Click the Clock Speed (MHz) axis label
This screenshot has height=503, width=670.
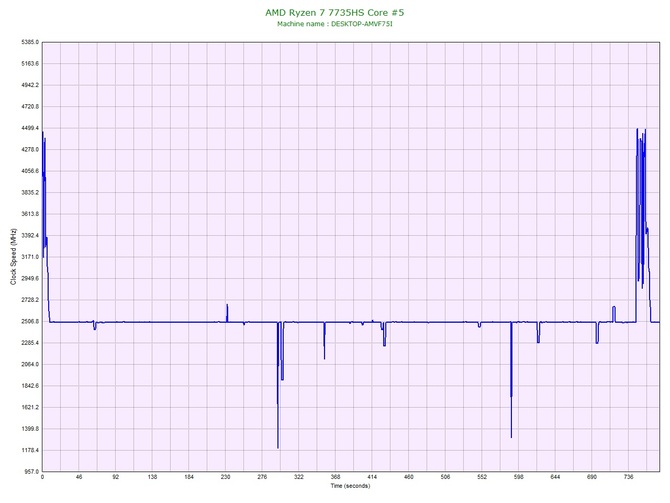13,256
